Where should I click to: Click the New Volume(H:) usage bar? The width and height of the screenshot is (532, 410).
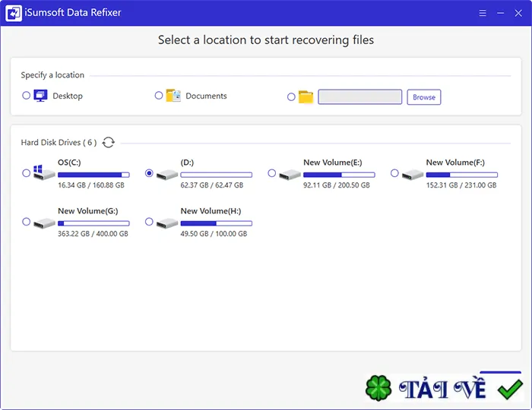217,223
